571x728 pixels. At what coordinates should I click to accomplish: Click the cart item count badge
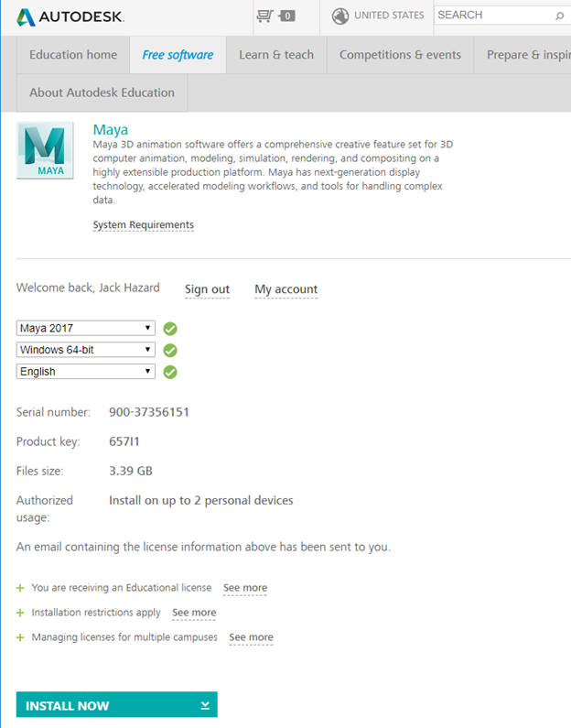click(x=287, y=16)
